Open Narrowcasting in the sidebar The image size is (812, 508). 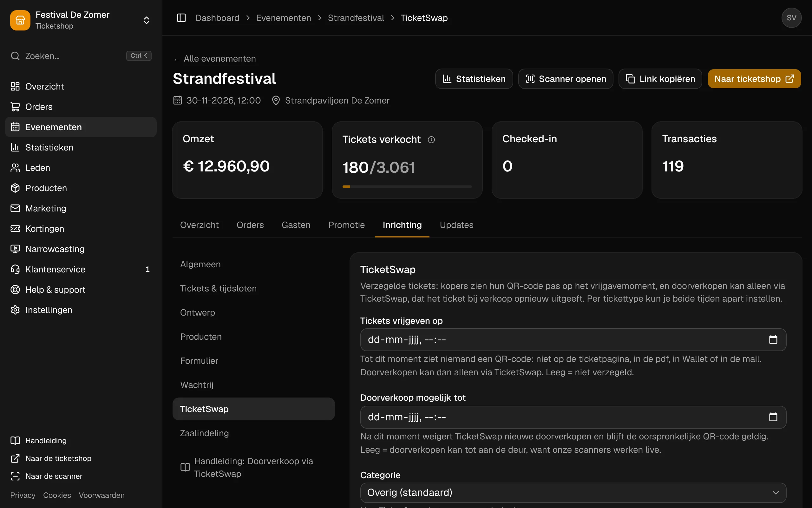click(81, 249)
